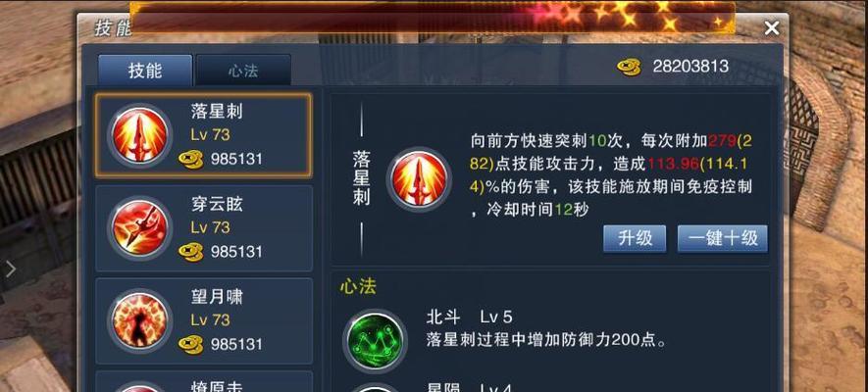
Task: Click the green 北斗 心法 icon
Action: pos(375,341)
